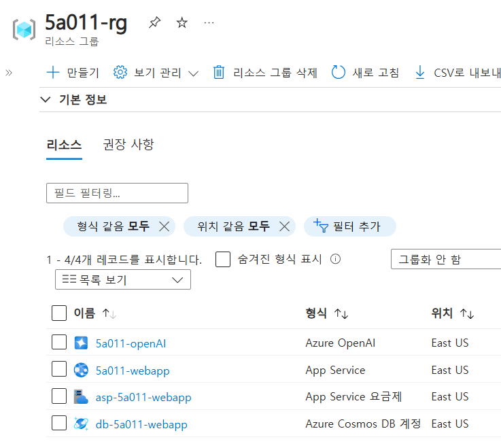Open the 그룹화 안 함 grouping dropdown
Viewport: 501px width, 448px height.
coord(446,259)
